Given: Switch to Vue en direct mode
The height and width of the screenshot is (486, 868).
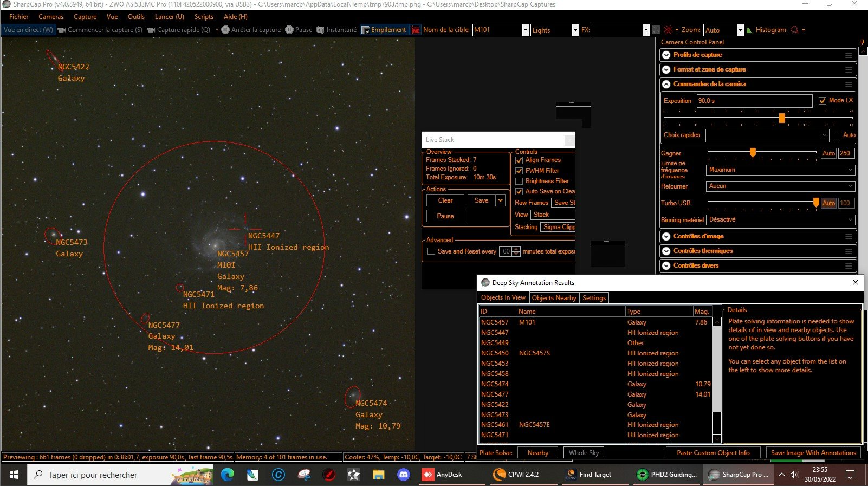Looking at the screenshot, I should pos(28,30).
